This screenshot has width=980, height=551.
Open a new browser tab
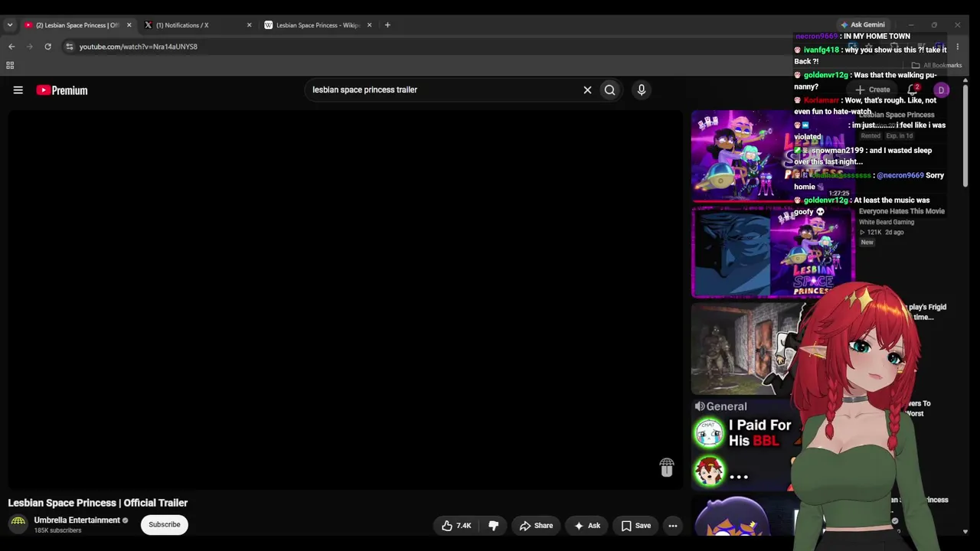(x=387, y=25)
